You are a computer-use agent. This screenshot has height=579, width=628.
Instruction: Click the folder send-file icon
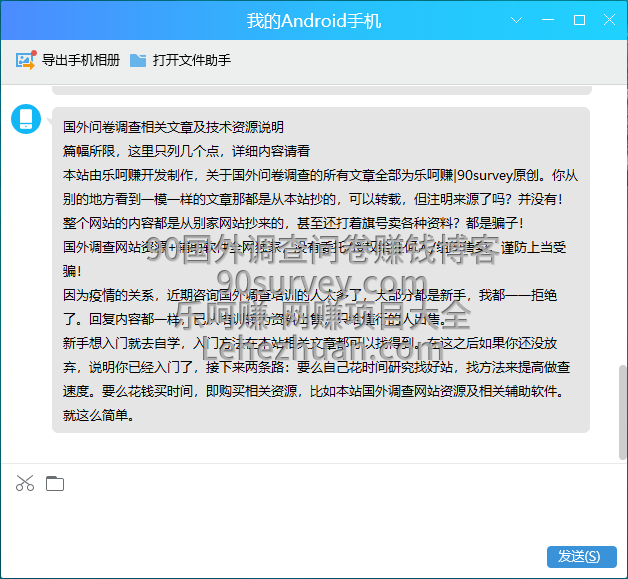coord(55,483)
